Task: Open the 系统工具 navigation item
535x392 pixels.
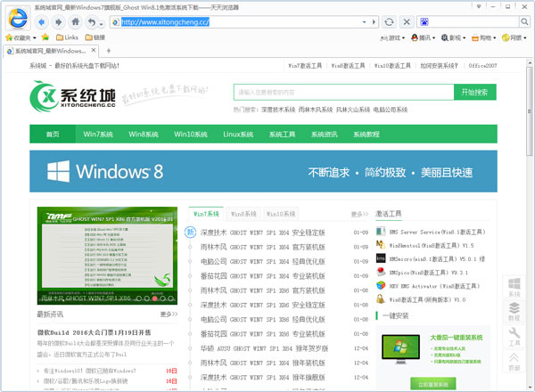Action: (x=282, y=135)
